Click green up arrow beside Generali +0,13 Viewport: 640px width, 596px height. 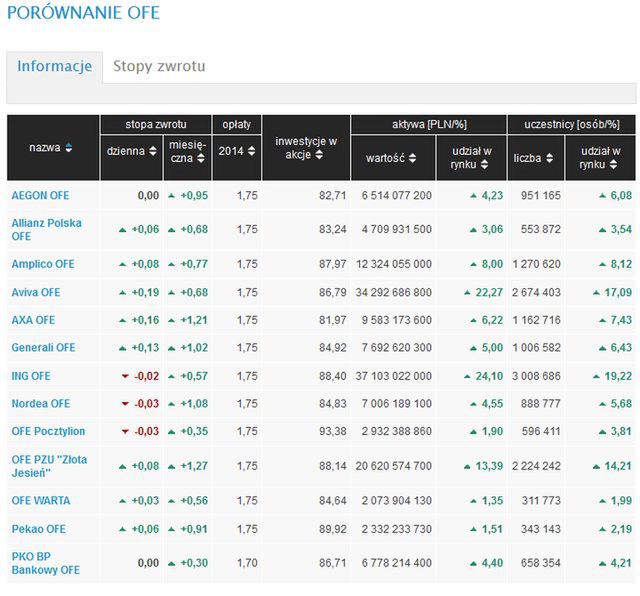pos(122,348)
